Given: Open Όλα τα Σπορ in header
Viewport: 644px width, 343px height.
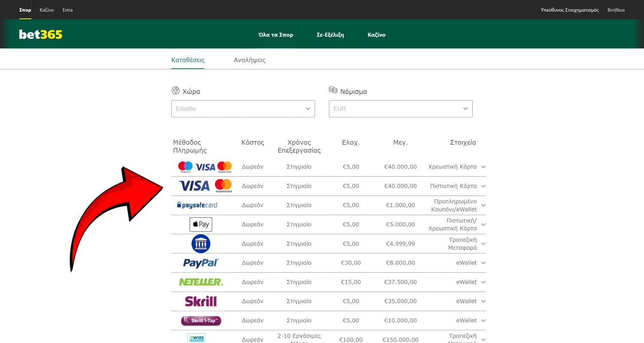Looking at the screenshot, I should (x=276, y=35).
